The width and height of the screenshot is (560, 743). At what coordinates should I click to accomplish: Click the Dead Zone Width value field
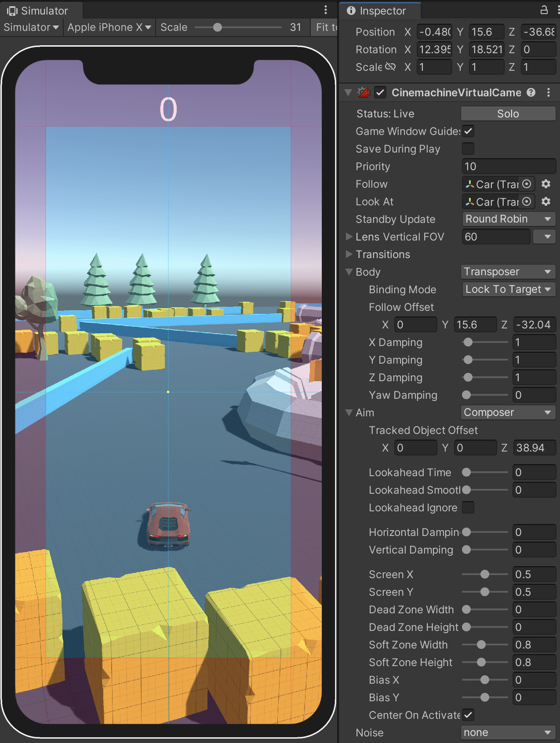tap(534, 609)
